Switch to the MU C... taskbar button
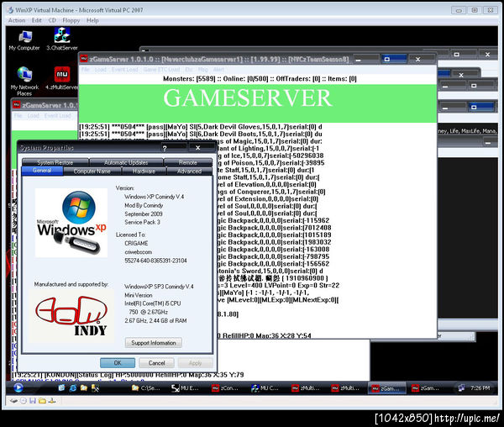The width and height of the screenshot is (504, 427). coord(265,388)
